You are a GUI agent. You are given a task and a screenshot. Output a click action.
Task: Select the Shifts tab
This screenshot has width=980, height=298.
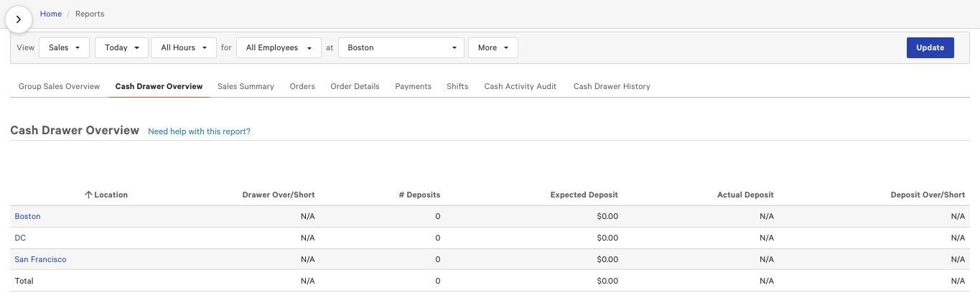pyautogui.click(x=457, y=86)
